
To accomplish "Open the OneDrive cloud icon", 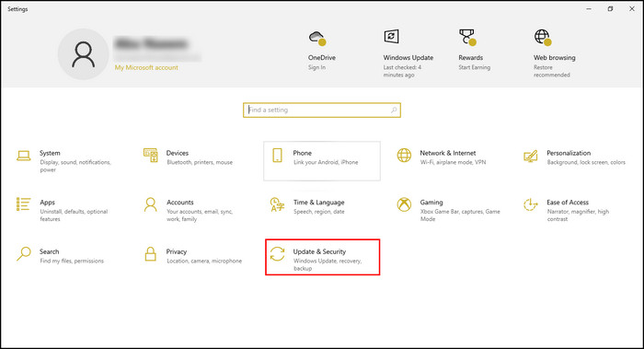I will [x=317, y=39].
